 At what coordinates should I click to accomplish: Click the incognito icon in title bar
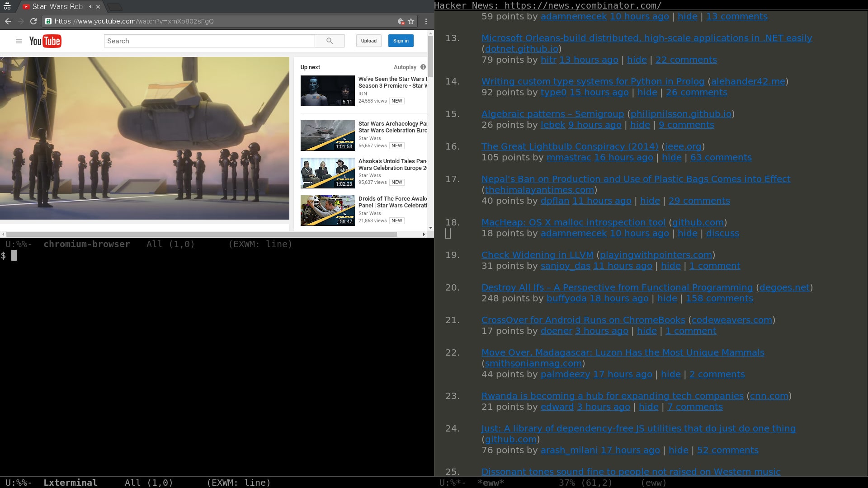point(7,6)
